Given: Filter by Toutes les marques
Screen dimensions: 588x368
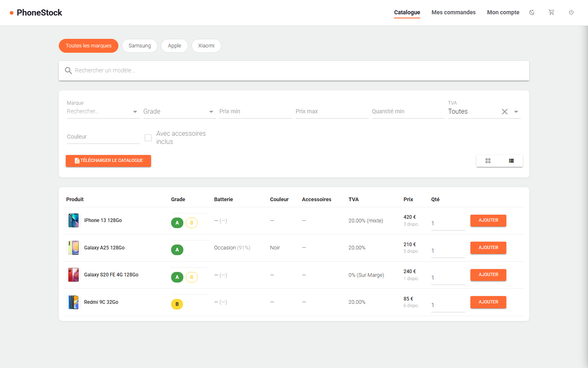Looking at the screenshot, I should [89, 46].
